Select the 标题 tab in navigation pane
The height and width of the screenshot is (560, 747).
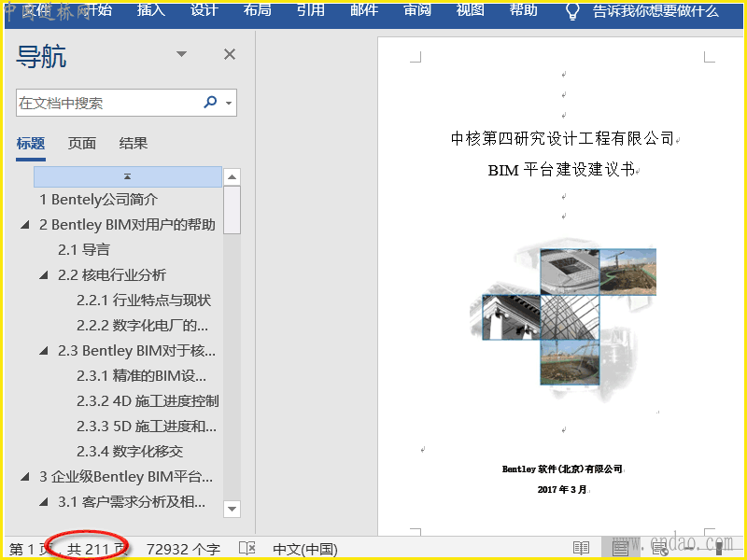pos(31,144)
